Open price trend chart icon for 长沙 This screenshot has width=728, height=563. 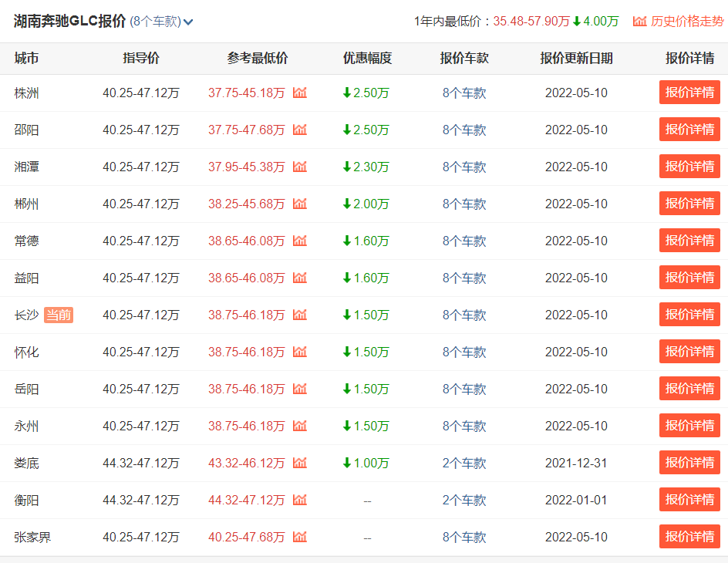300,315
